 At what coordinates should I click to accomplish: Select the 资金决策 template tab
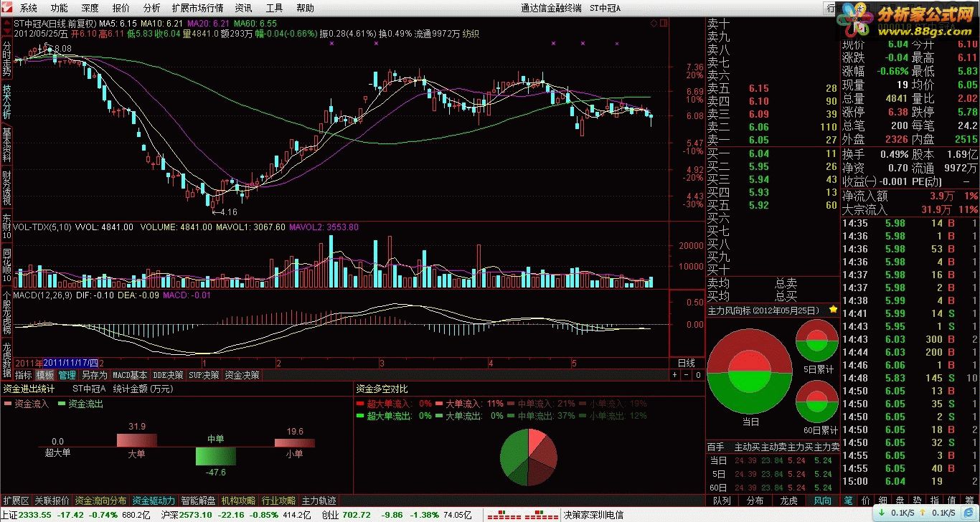[242, 375]
